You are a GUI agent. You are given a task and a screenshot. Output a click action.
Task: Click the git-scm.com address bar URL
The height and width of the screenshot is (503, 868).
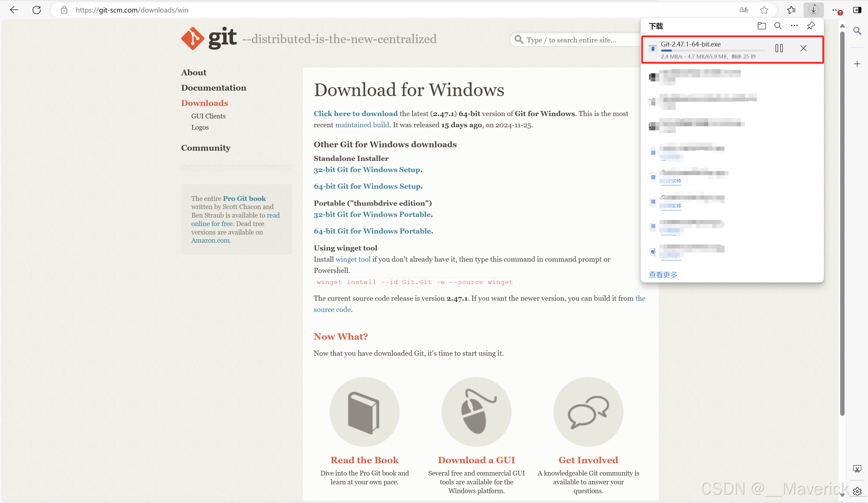(x=132, y=10)
